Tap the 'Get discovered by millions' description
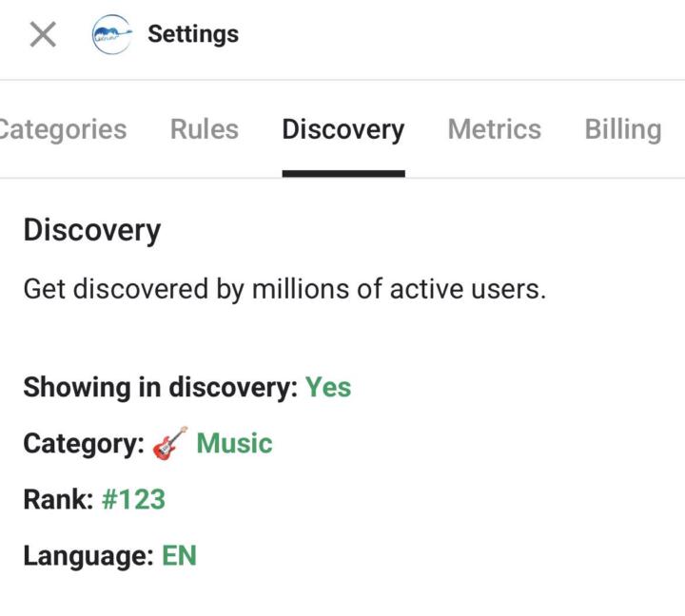685x616 pixels. tap(284, 289)
